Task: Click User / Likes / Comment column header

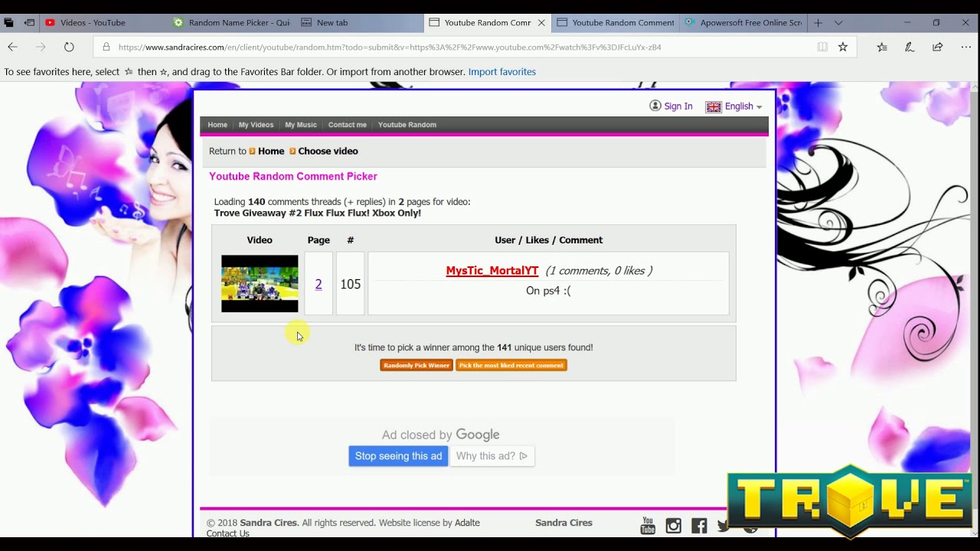Action: click(548, 240)
